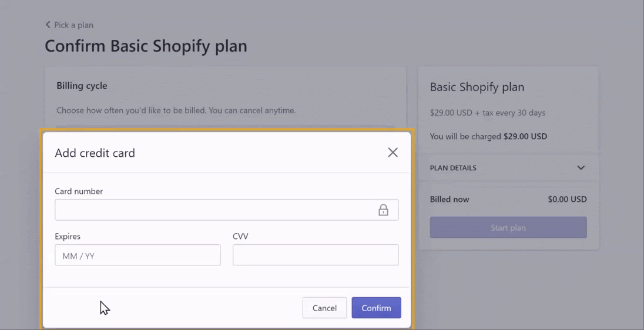Screen dimensions: 644x330
Task: Click the 'Billing cycle' heading
Action: [82, 86]
